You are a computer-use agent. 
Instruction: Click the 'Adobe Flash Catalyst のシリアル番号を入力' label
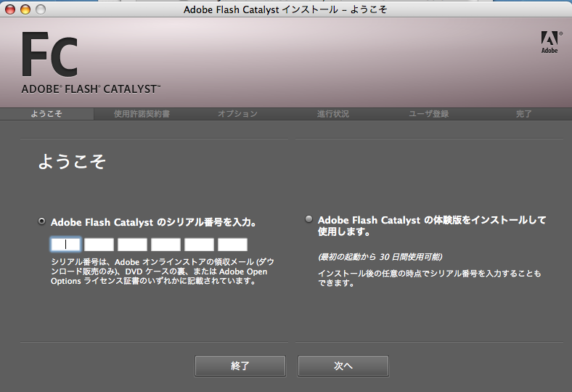tap(154, 222)
